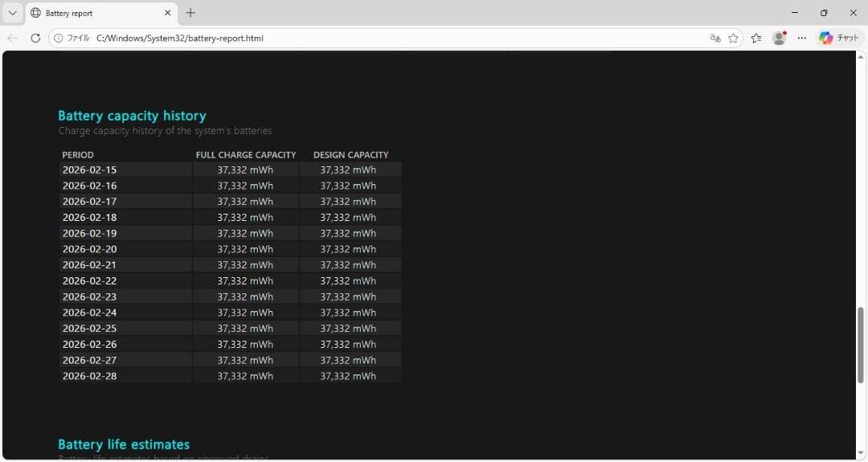Viewport: 868px width, 462px height.
Task: Click the Battery capacity history heading
Action: [x=132, y=116]
